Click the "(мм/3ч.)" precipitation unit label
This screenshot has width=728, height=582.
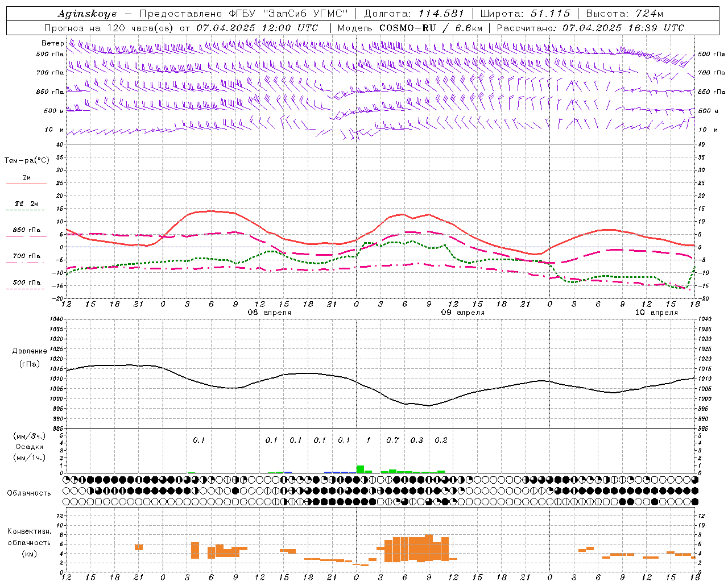coord(29,435)
